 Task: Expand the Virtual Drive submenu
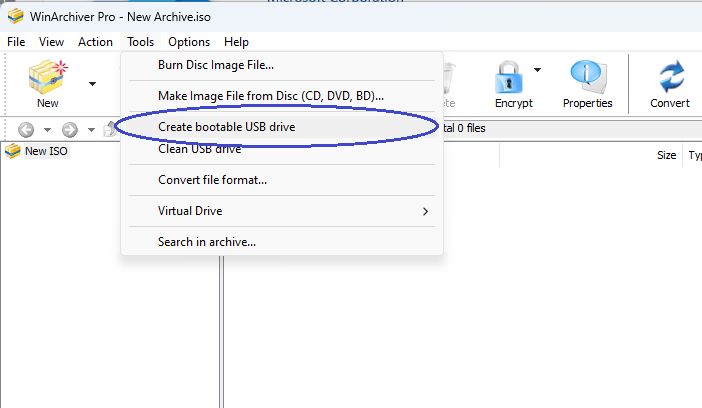[x=282, y=211]
